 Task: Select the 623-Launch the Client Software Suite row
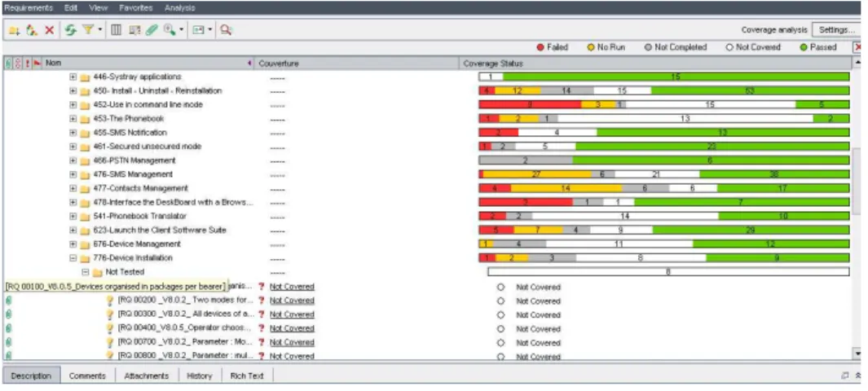point(426,230)
